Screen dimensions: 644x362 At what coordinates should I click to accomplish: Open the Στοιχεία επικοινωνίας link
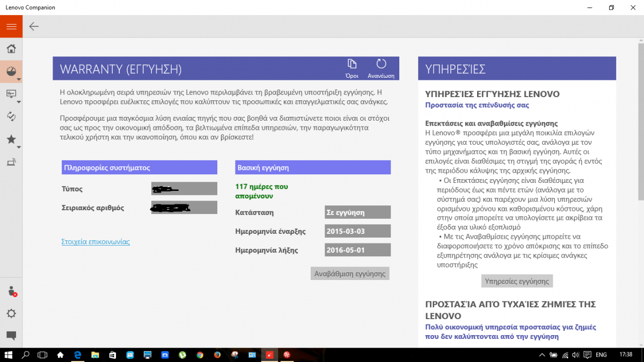coord(96,242)
